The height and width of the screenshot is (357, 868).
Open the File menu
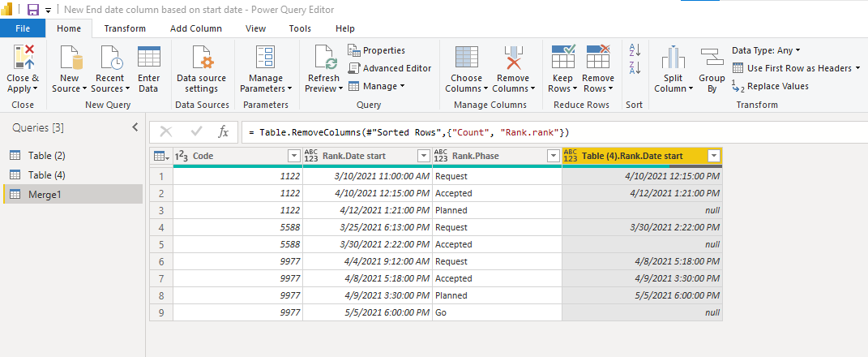tap(23, 28)
